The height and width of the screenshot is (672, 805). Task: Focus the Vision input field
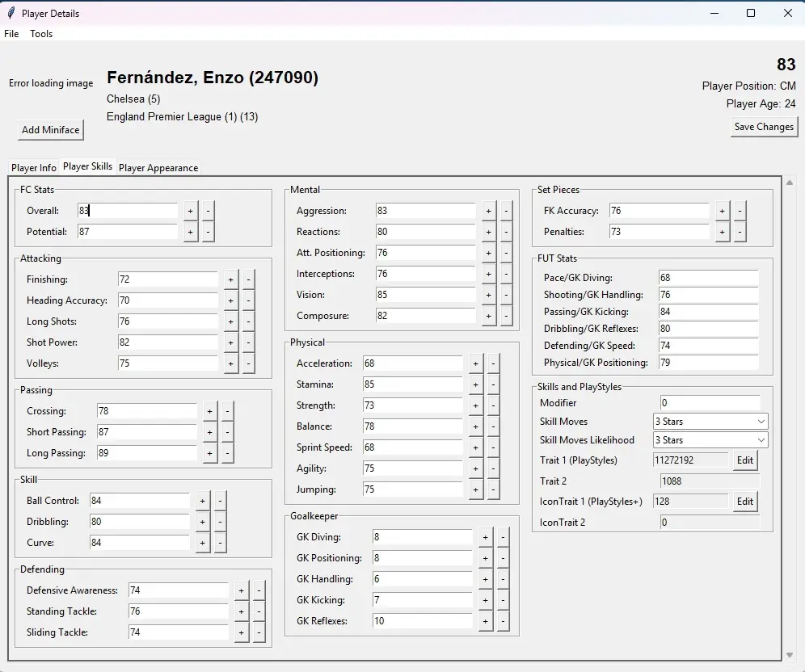tap(426, 295)
